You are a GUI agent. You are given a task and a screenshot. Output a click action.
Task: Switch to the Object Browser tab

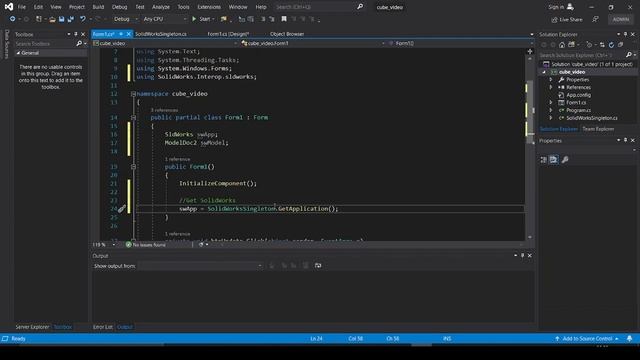(287, 34)
